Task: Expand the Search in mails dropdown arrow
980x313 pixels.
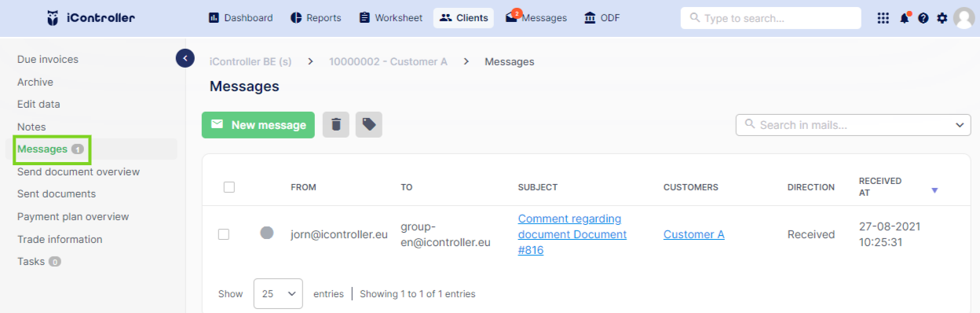Action: coord(960,125)
